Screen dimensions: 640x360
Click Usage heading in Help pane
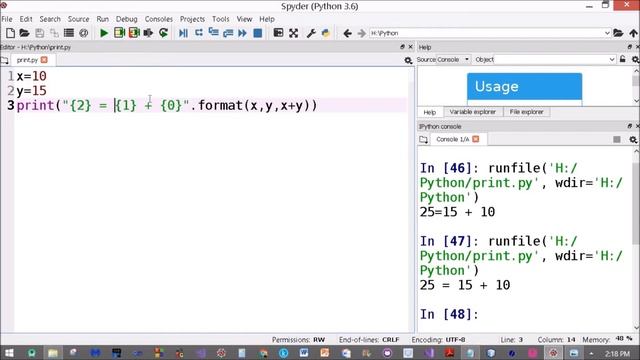click(x=496, y=87)
